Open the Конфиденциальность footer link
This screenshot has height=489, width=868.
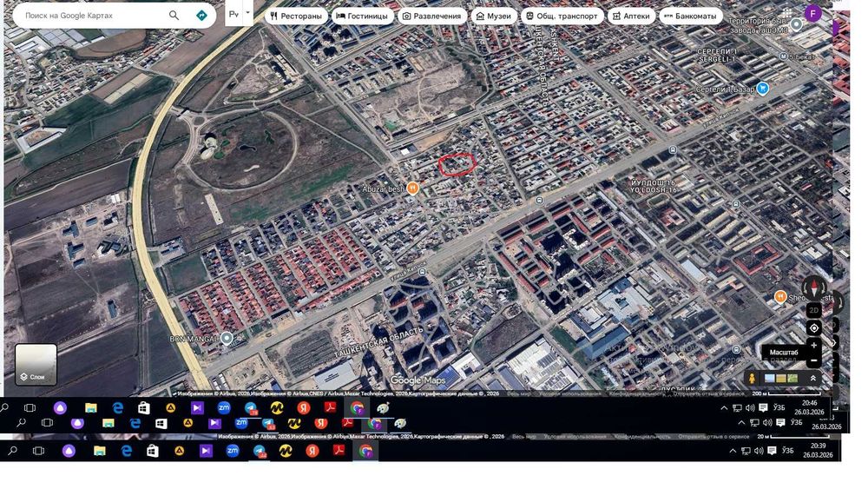point(636,393)
